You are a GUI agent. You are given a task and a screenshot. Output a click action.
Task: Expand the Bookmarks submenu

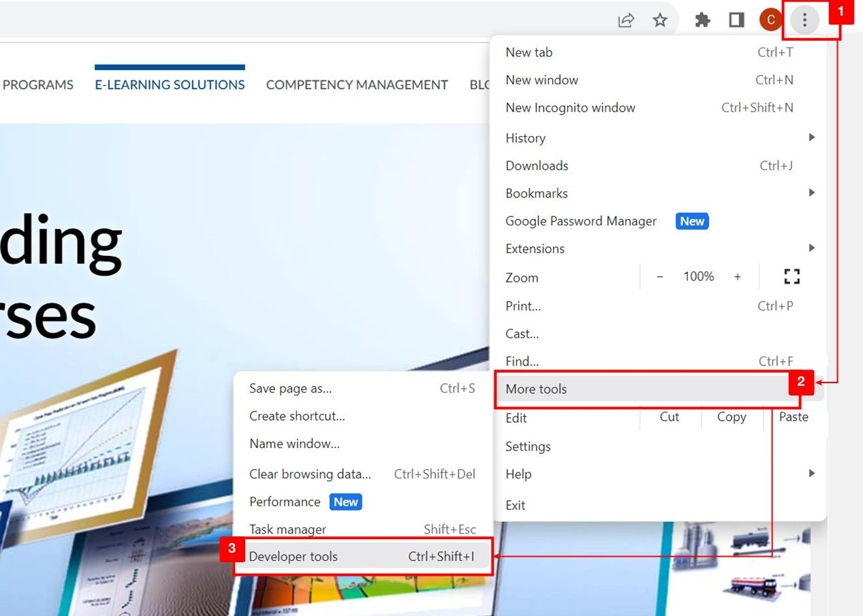coord(658,193)
